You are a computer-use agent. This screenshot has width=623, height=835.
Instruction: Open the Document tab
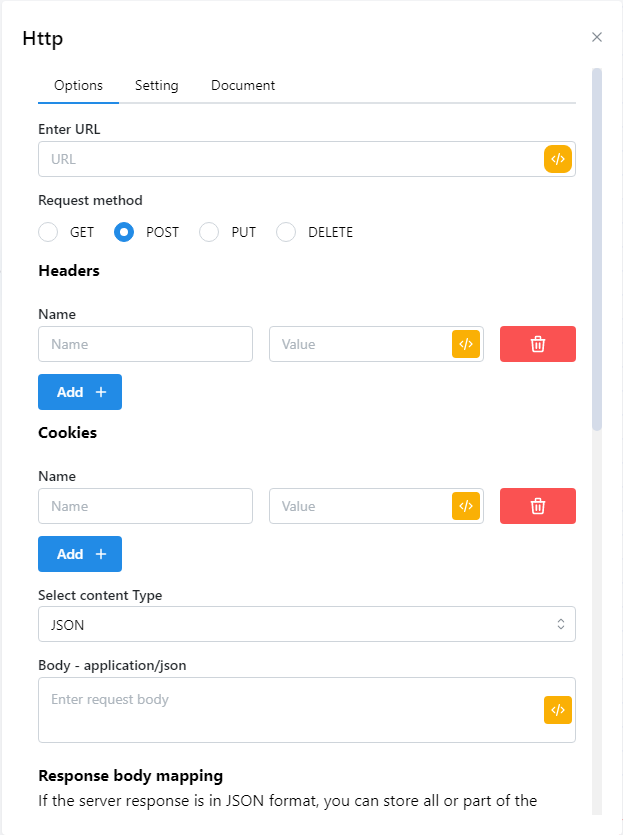pos(243,86)
